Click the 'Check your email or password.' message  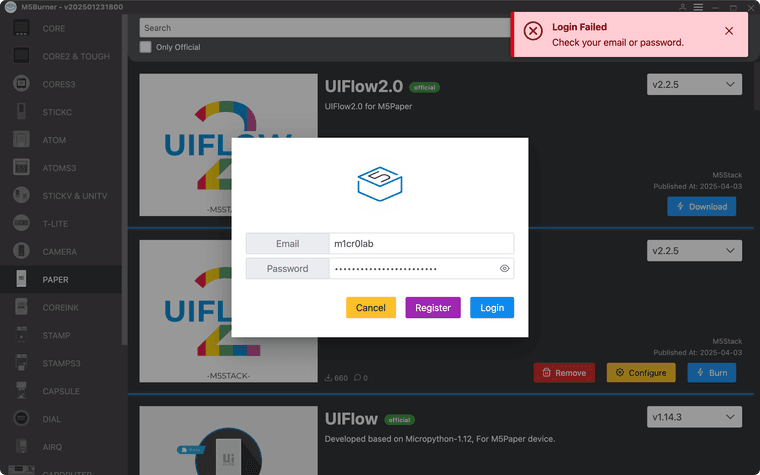[618, 43]
